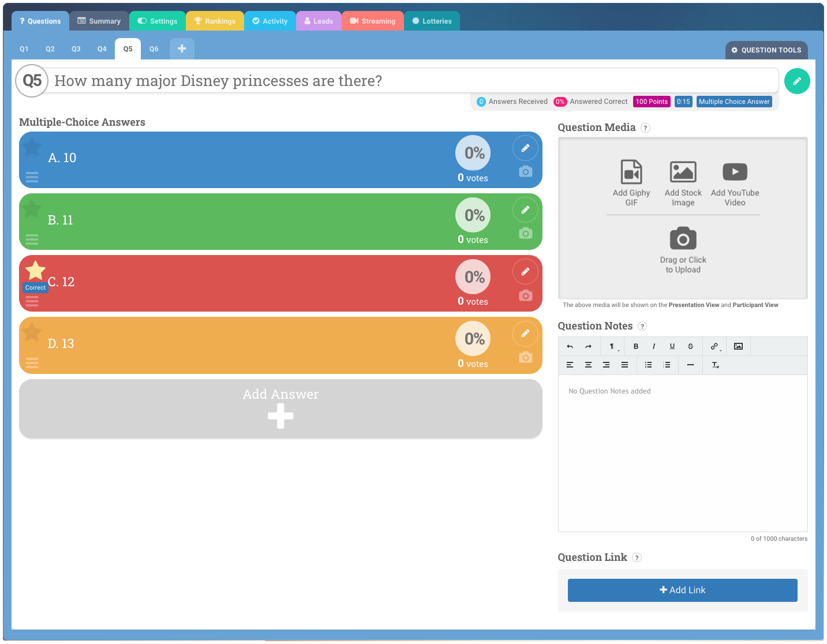The width and height of the screenshot is (827, 644).
Task: Add a photo to answer A. 10
Action: pos(525,171)
